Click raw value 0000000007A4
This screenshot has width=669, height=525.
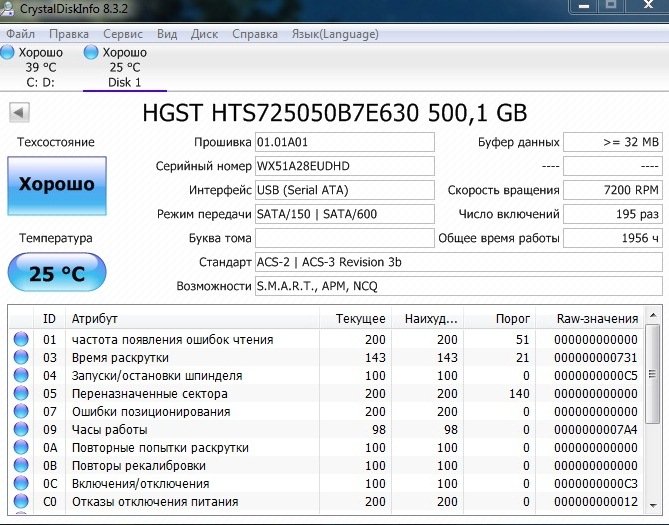[596, 429]
